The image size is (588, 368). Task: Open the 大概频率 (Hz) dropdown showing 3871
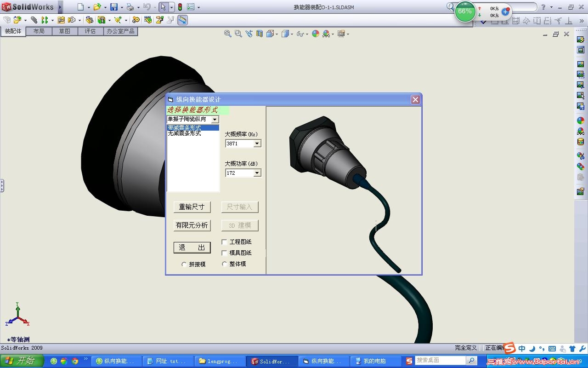click(x=257, y=144)
